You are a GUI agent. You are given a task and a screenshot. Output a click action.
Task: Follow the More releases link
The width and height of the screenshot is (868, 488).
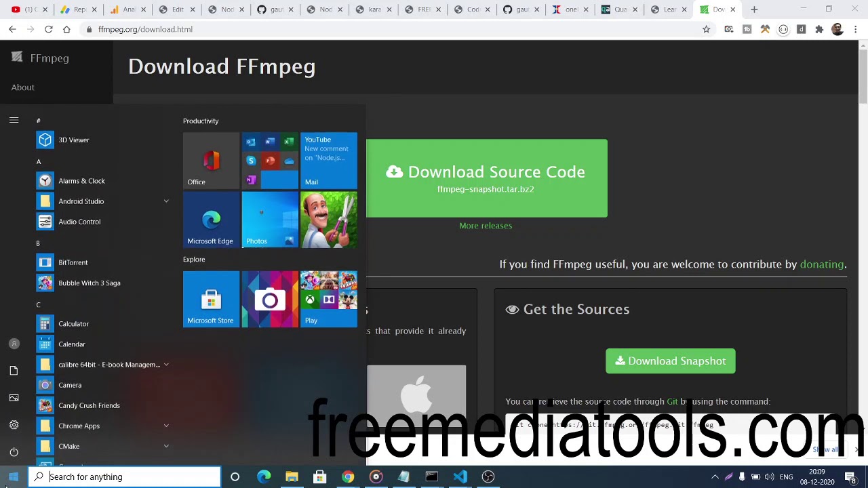[x=486, y=226]
